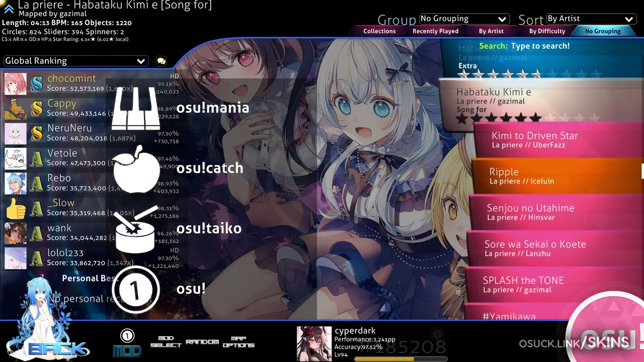Click Vetole's avatar thumbnail
This screenshot has height=362, width=644.
click(16, 158)
